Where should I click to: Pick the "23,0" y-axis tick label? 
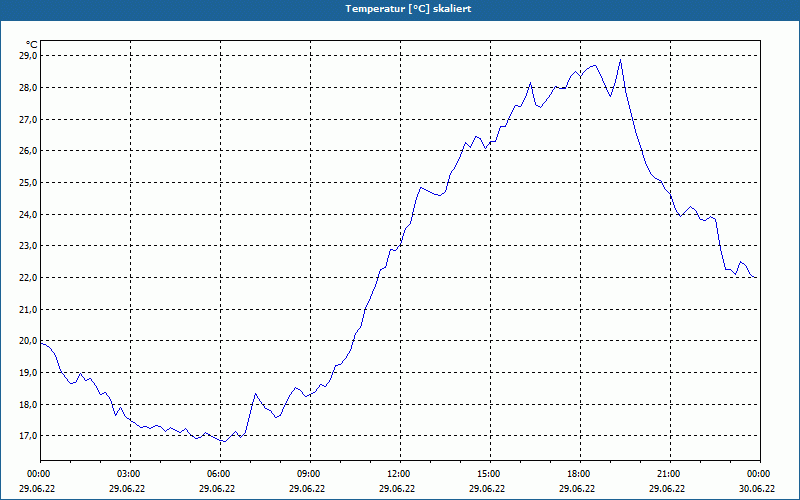click(28, 246)
